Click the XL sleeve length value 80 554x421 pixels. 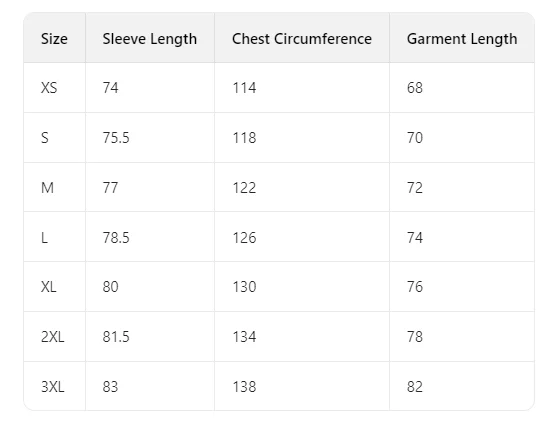[x=111, y=287]
